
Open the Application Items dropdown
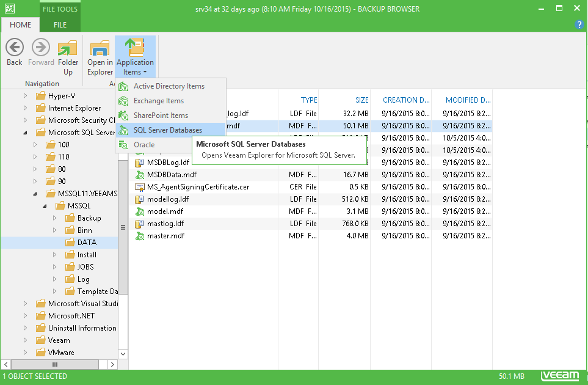135,57
